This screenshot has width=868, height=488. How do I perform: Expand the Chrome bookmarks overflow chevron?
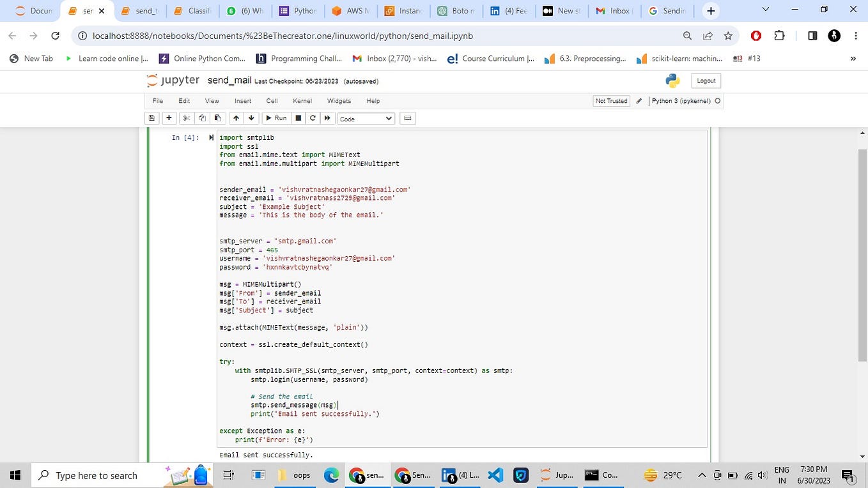point(852,58)
